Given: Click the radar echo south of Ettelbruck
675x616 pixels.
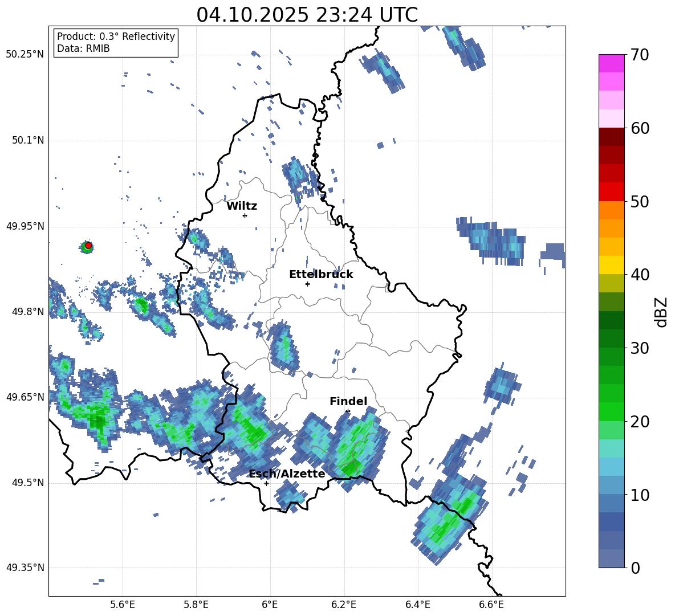Looking at the screenshot, I should pos(283,348).
